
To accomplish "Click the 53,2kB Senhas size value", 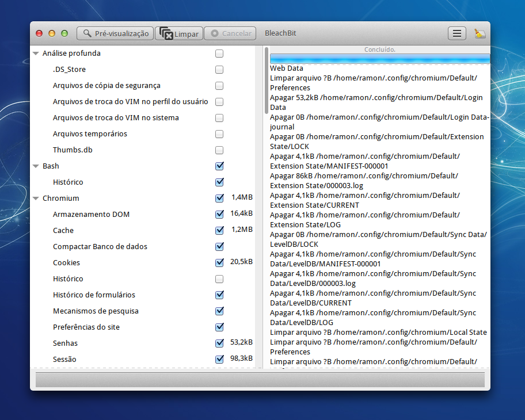I will [x=241, y=342].
